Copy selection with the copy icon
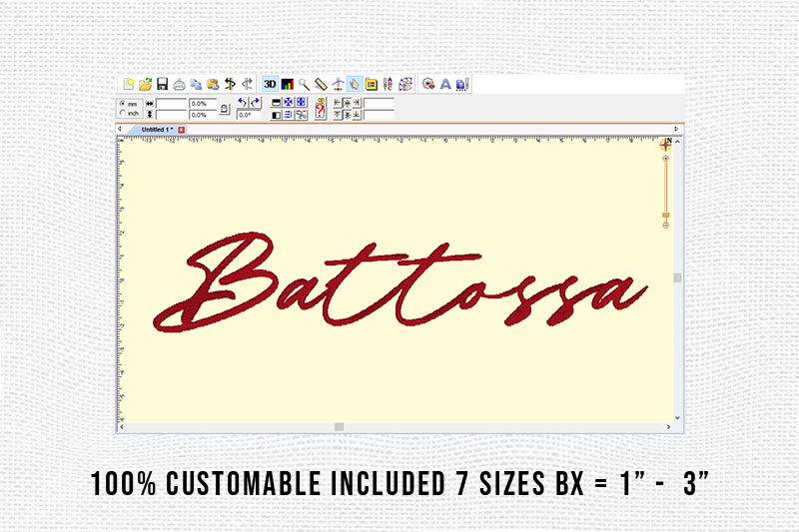 [x=196, y=84]
